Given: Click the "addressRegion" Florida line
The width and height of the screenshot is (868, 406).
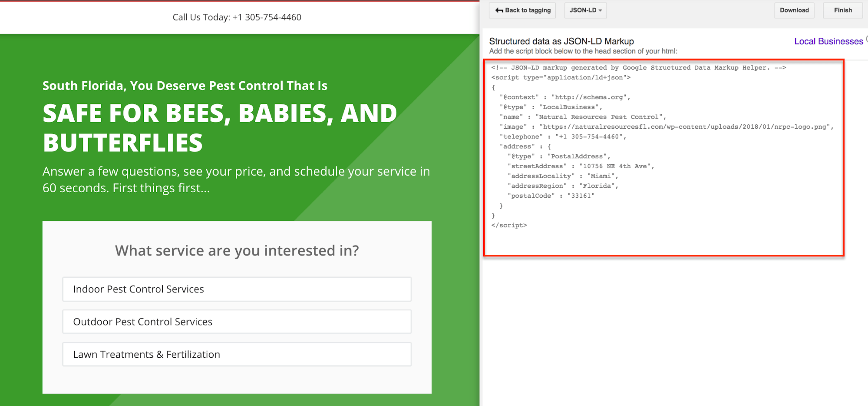Looking at the screenshot, I should tap(563, 186).
